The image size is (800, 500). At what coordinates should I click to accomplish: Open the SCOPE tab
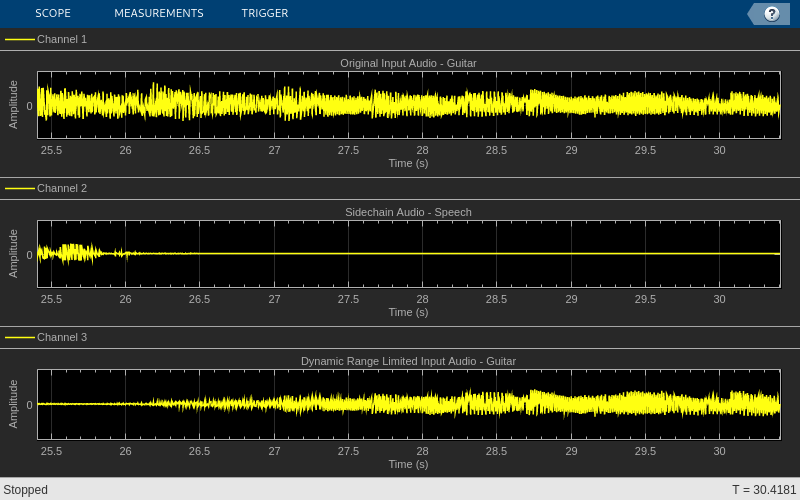(x=53, y=13)
